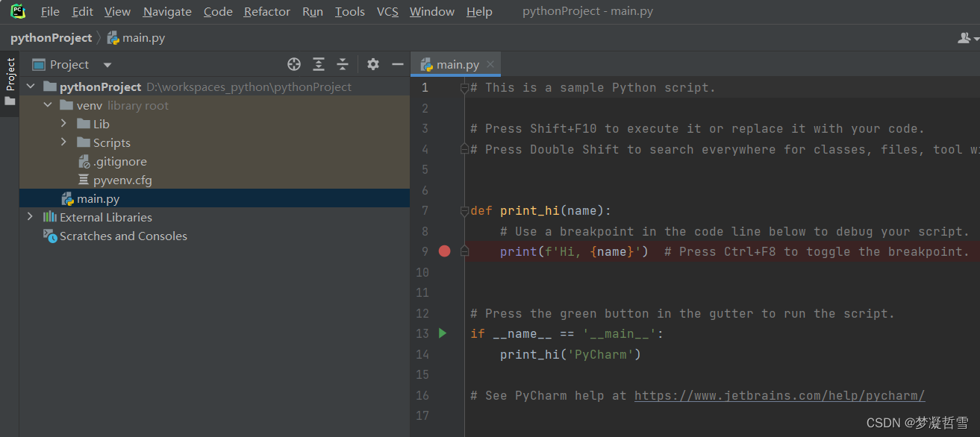Collapse the venv library root folder
980x437 pixels.
pos(47,104)
